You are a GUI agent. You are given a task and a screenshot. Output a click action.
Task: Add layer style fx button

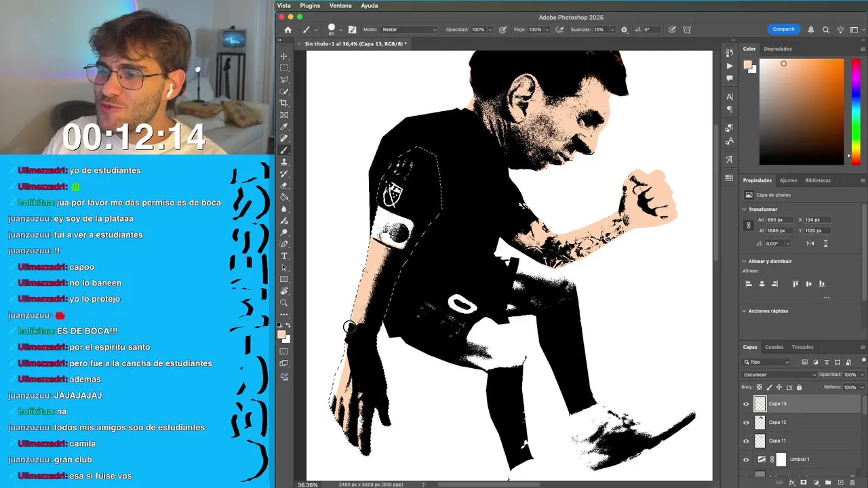(x=791, y=483)
